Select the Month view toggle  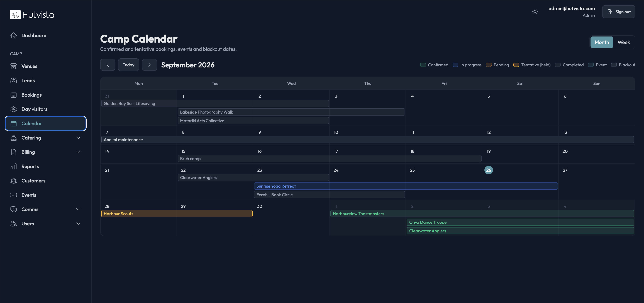(602, 42)
